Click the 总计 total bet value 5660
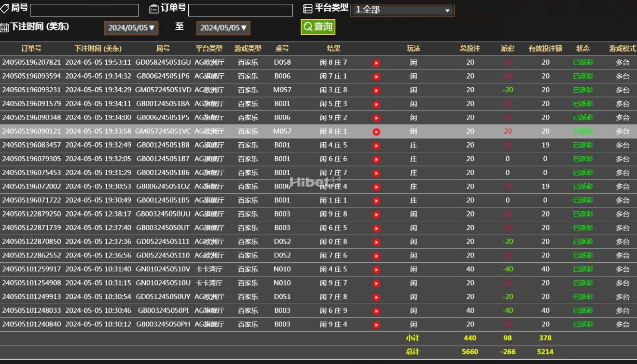Screen dimensions: 637x364 (x=470, y=351)
